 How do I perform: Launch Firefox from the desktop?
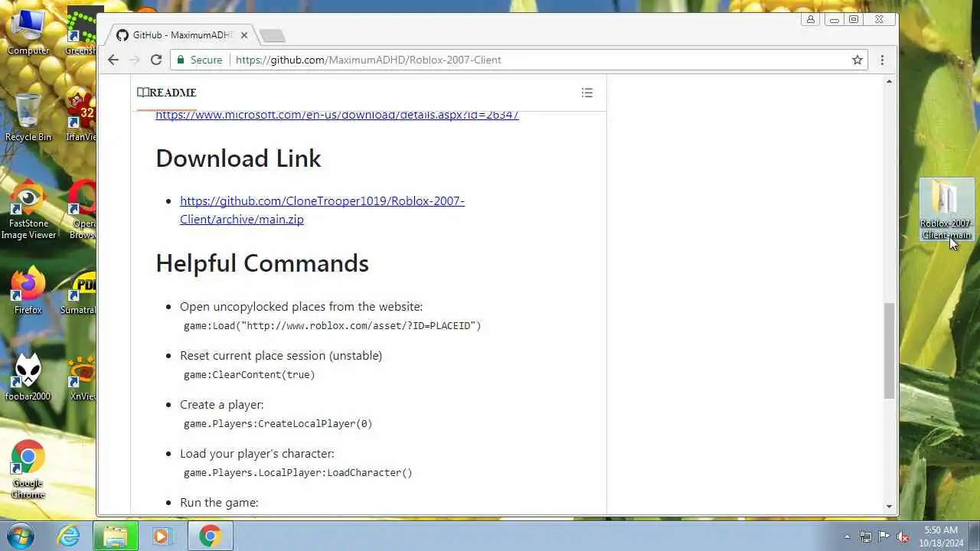(x=28, y=291)
